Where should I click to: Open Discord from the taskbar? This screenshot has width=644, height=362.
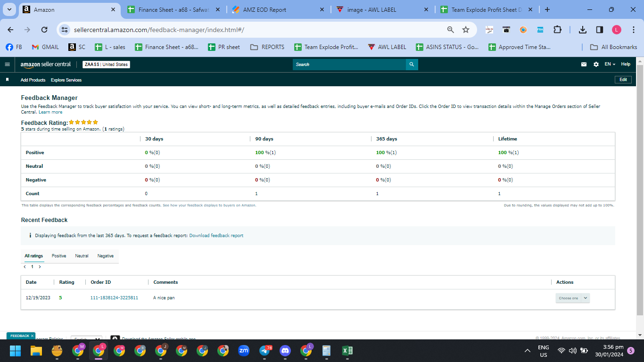[285, 351]
